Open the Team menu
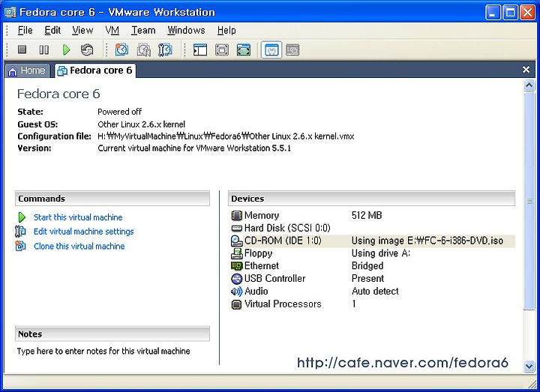This screenshot has width=540, height=392. [x=143, y=30]
